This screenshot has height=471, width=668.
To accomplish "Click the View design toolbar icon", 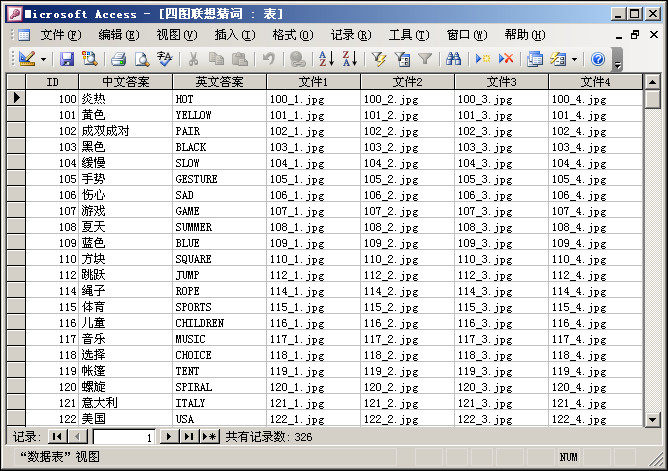I will (27, 59).
